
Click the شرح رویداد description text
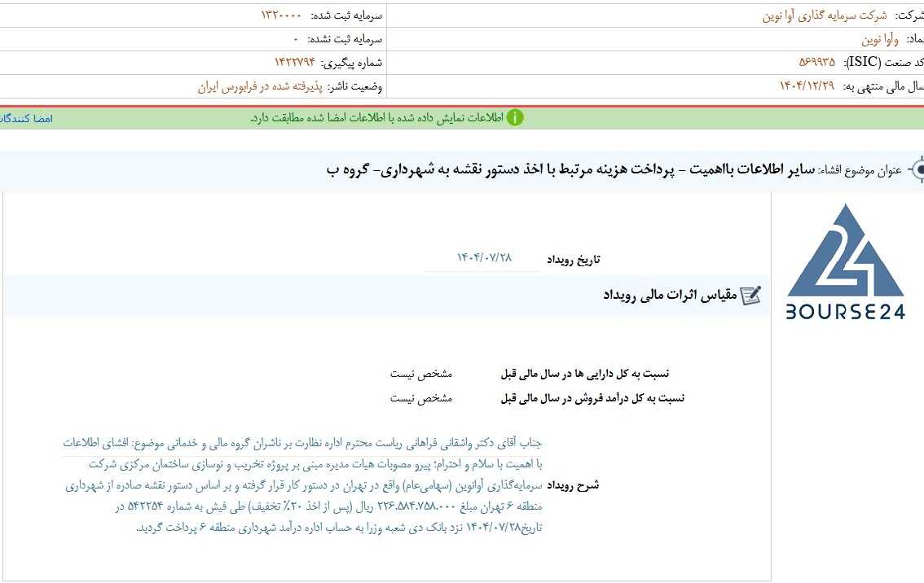click(302, 484)
